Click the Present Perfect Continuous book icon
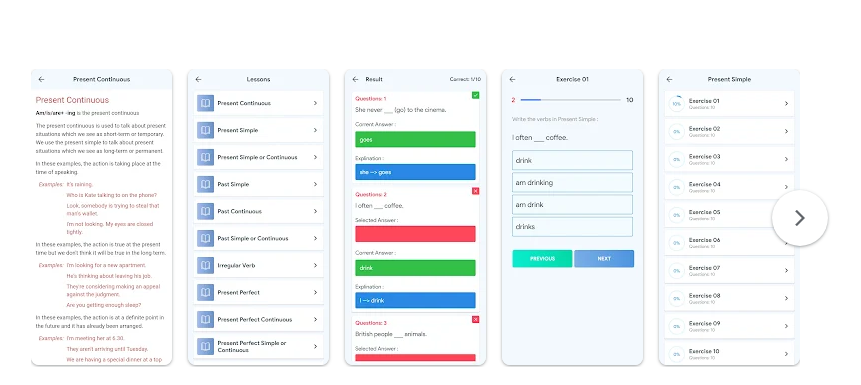The height and width of the screenshot is (385, 861). 205,320
